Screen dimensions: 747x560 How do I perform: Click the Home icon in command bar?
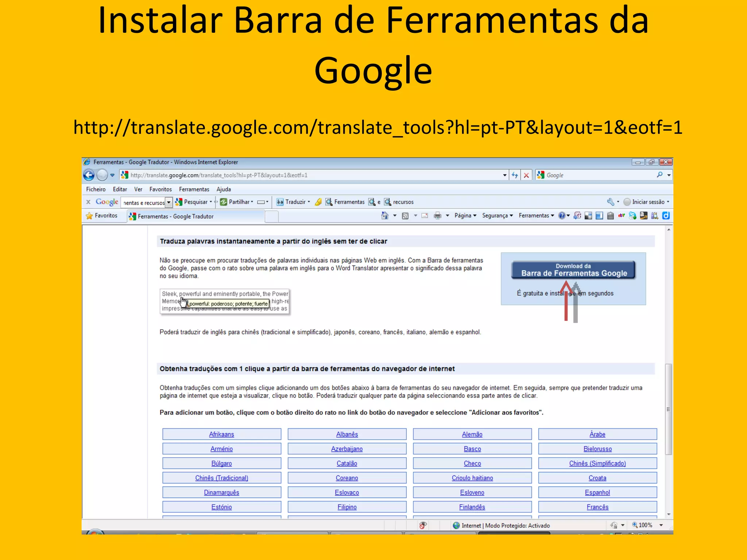[385, 215]
